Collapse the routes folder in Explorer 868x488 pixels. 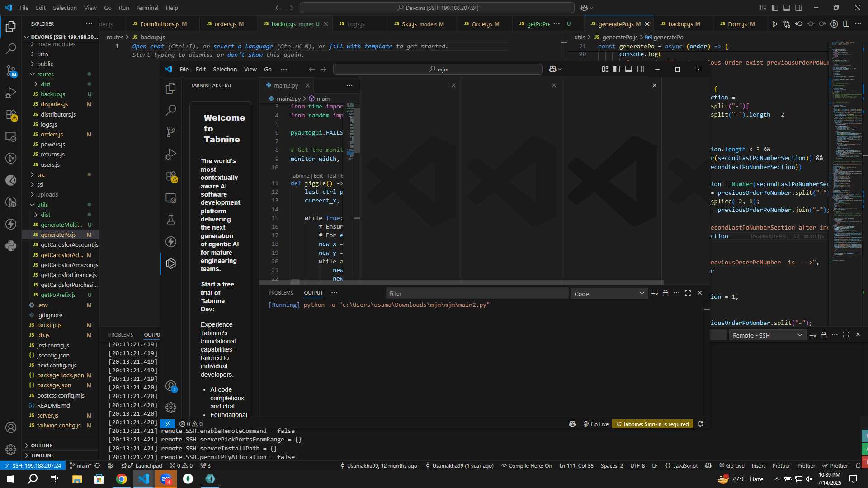[45, 74]
